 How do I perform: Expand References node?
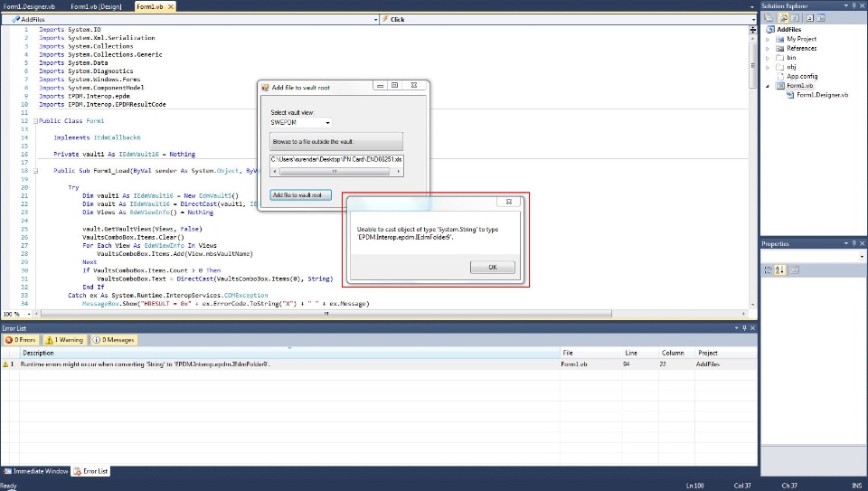pyautogui.click(x=768, y=49)
